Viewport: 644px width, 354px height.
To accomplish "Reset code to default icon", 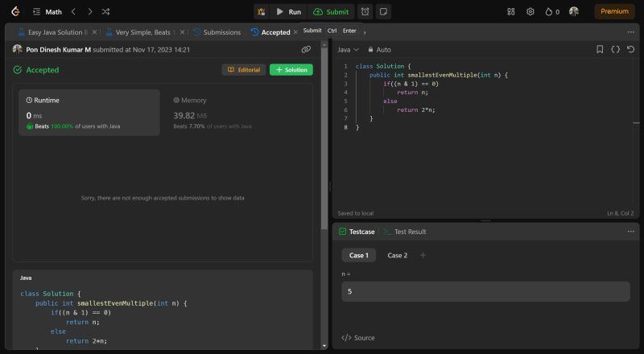I will pos(631,50).
